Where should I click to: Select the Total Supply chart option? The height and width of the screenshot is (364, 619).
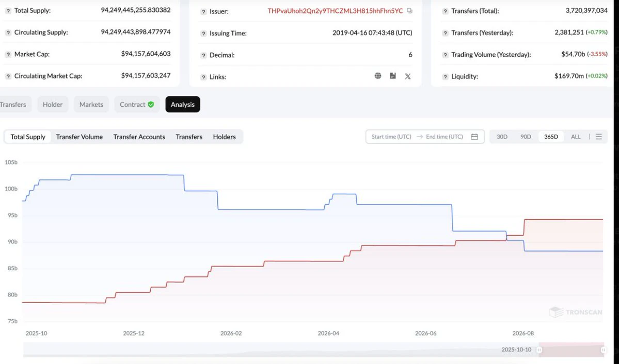tap(28, 137)
